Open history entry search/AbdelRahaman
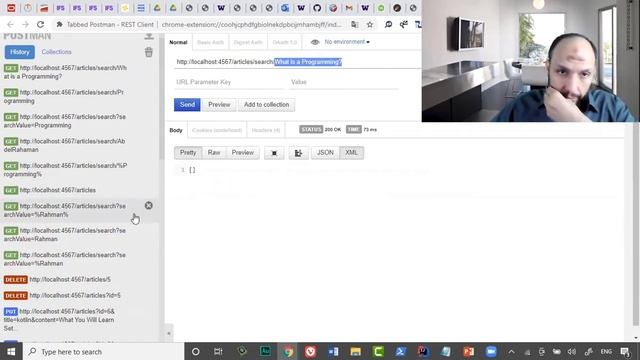This screenshot has height=360, width=640. (64, 146)
